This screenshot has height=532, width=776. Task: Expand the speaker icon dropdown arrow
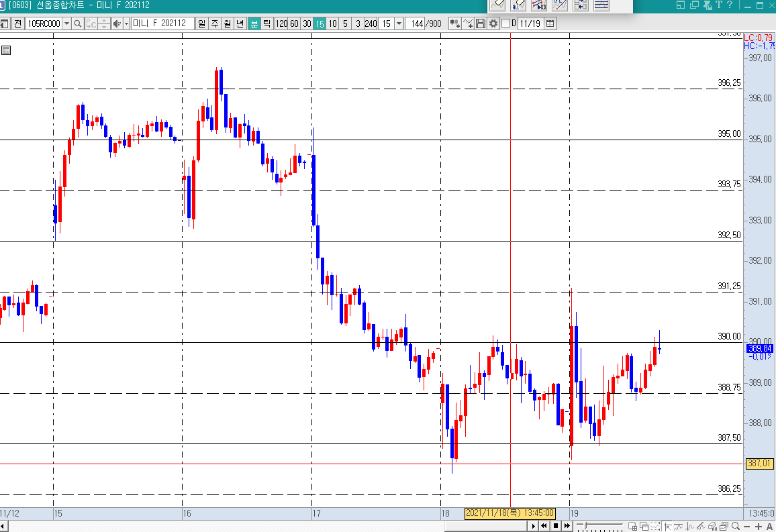point(126,23)
